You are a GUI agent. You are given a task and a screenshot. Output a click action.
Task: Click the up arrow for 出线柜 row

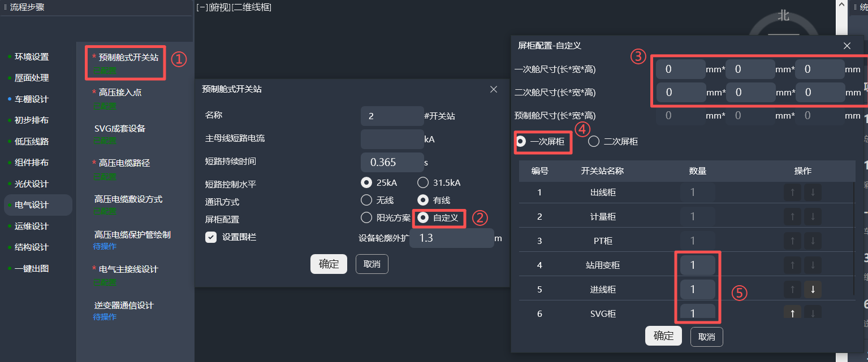pos(792,192)
